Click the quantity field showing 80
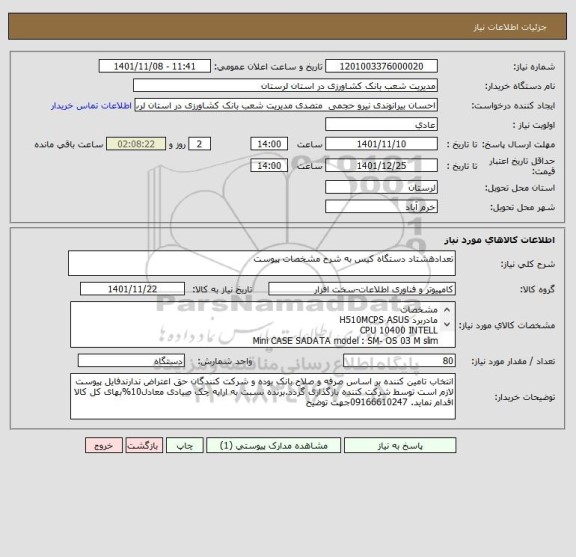576x557 pixels. point(399,361)
